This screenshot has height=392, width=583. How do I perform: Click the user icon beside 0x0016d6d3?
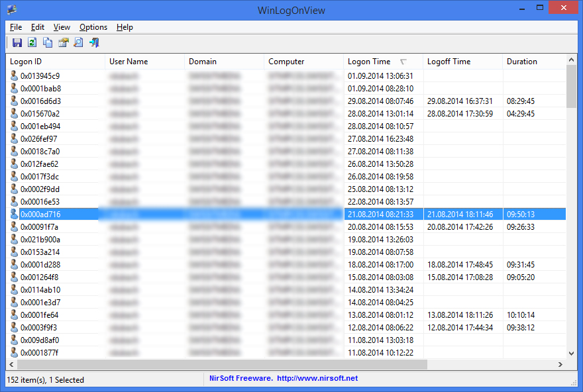14,101
